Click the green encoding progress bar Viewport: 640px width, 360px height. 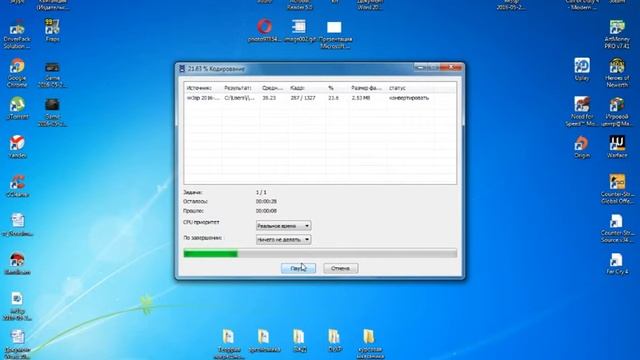[320, 253]
